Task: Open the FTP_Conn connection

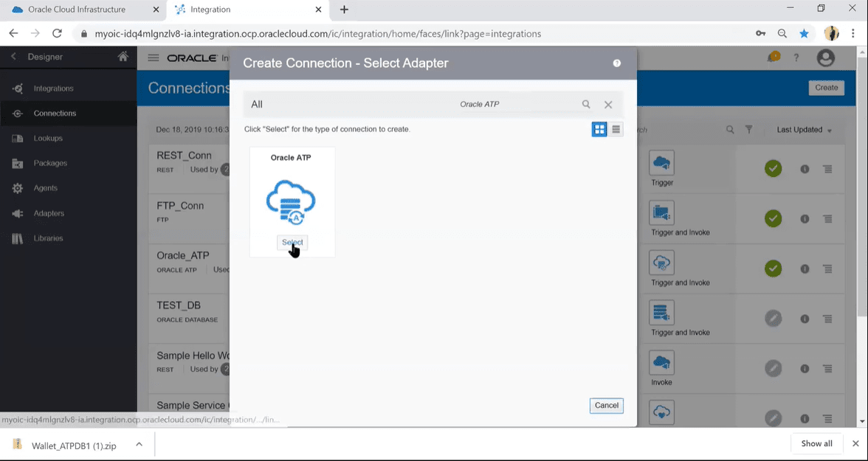Action: [180, 206]
